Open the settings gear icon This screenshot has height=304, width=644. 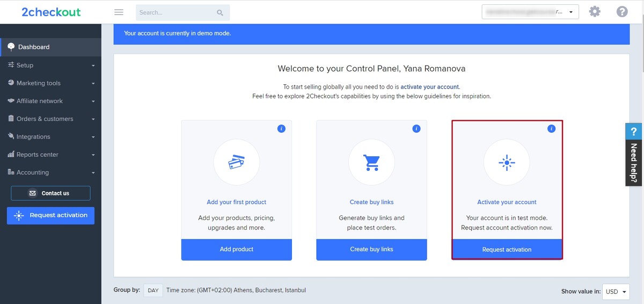click(x=595, y=11)
